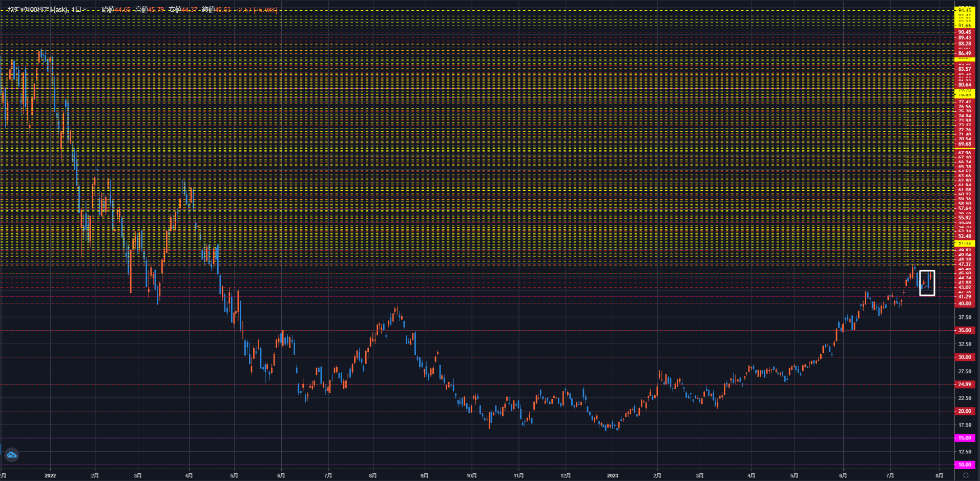Select the red 20.00 price label
Screen dimensions: 980x481
coord(965,411)
